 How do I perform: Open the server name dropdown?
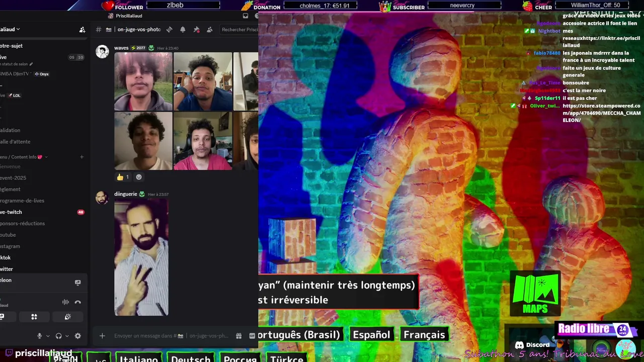click(x=10, y=30)
